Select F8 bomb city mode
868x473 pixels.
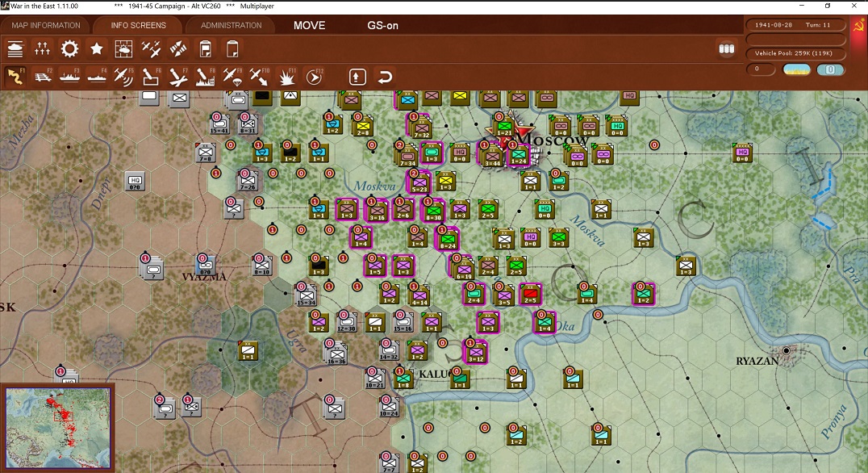(x=205, y=77)
